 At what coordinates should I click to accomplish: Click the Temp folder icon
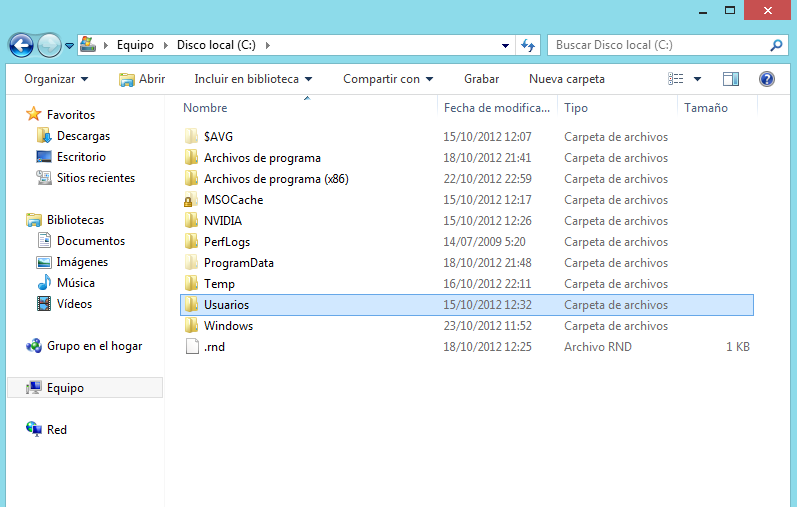[x=191, y=284]
